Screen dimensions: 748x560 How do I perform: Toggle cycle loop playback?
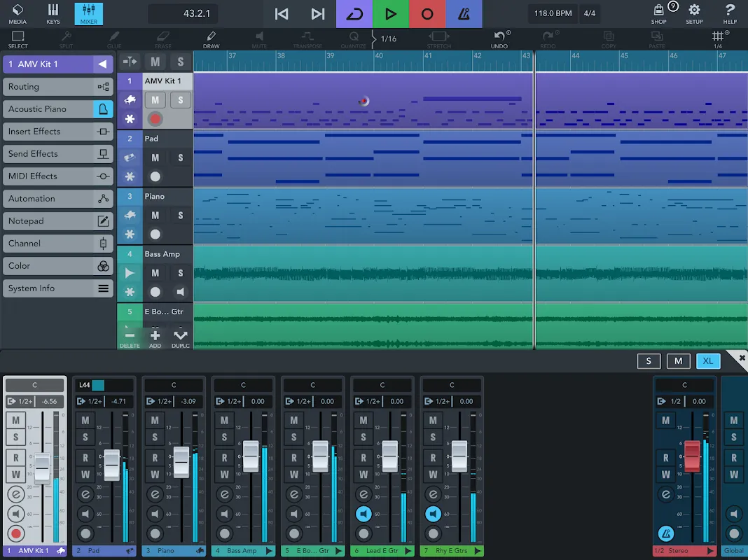pos(354,14)
